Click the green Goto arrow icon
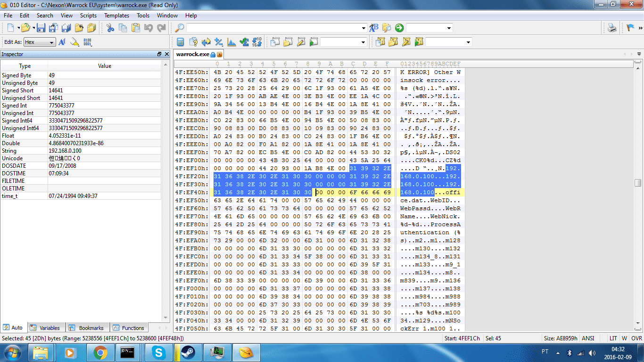Screen dimensions: 644x362 [x=399, y=28]
